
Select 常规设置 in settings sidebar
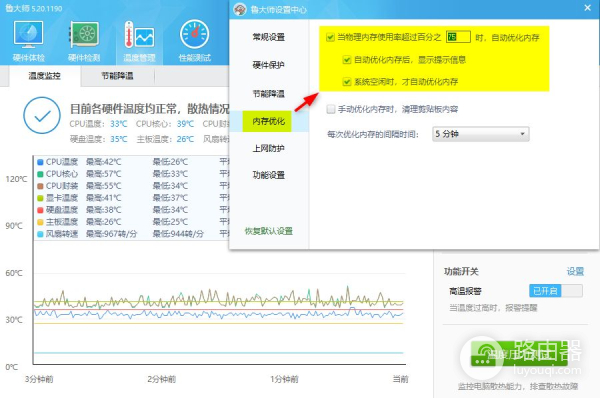[269, 37]
